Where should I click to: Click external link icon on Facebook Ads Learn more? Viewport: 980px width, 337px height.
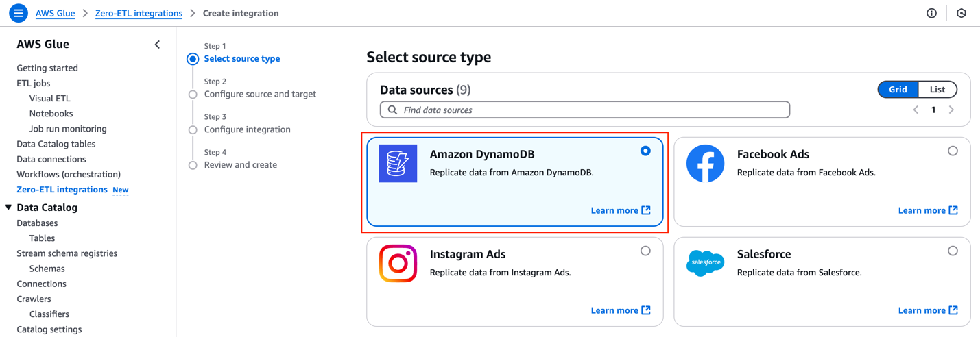(953, 210)
